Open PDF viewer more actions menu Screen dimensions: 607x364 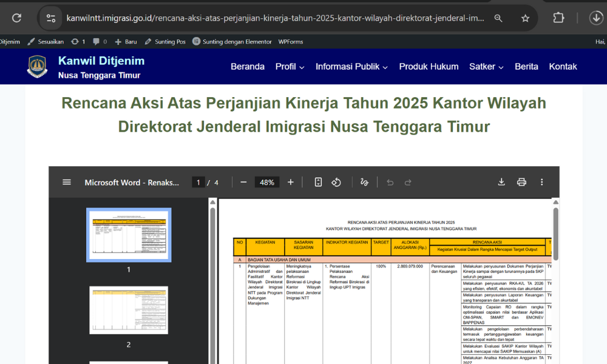coord(541,182)
